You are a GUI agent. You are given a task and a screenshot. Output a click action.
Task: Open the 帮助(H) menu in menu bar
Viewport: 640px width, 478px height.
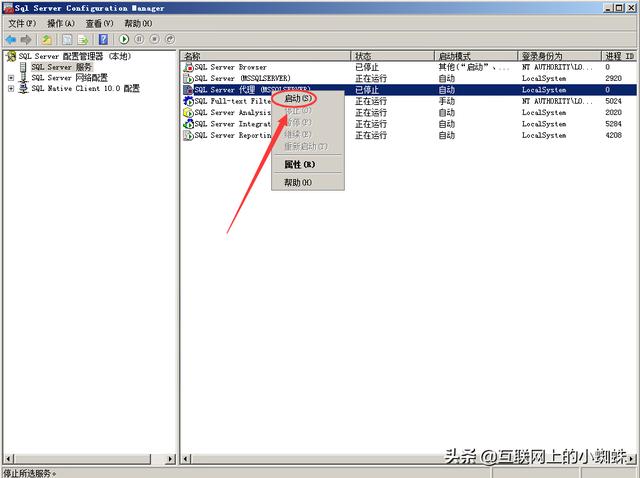point(138,24)
